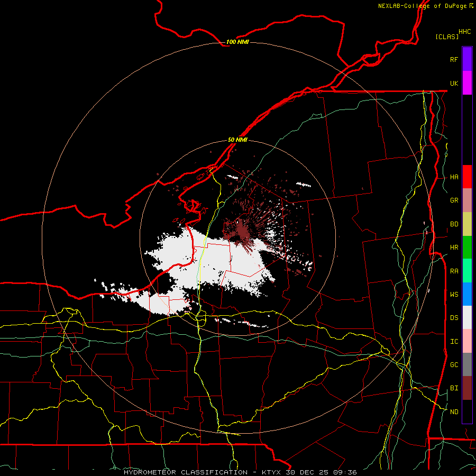Viewport: 476px width, 476px height.
Task: Click the DS legend label
Action: (454, 317)
